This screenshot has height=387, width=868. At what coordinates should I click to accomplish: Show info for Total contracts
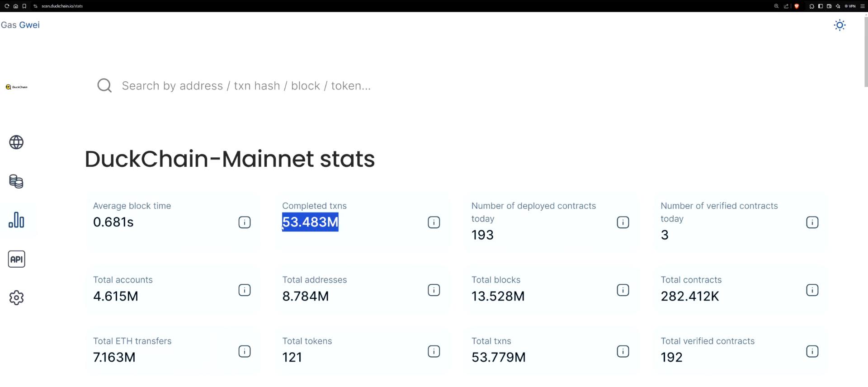[x=812, y=290]
